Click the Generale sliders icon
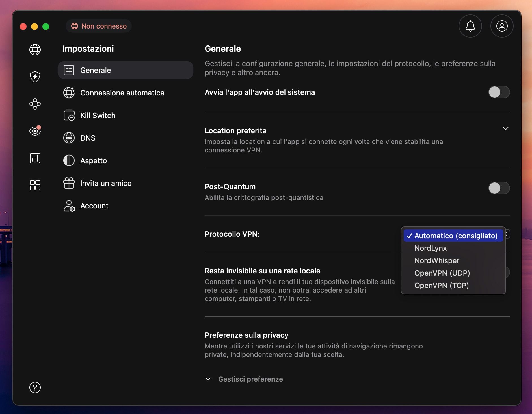 [x=69, y=70]
